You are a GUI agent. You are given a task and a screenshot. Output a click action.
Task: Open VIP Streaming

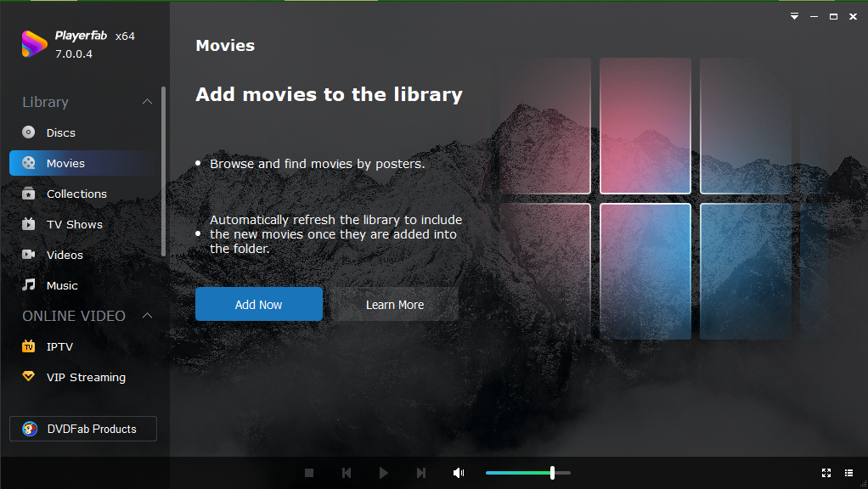tap(83, 377)
